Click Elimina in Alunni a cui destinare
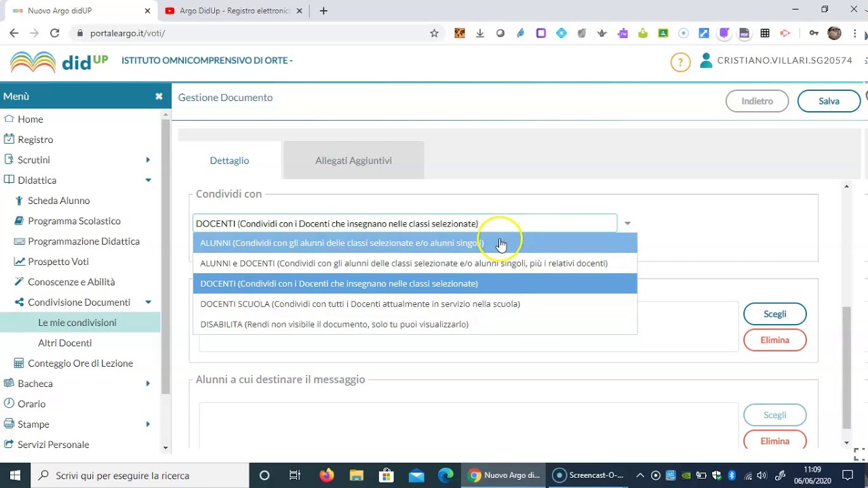This screenshot has height=488, width=868. [774, 441]
